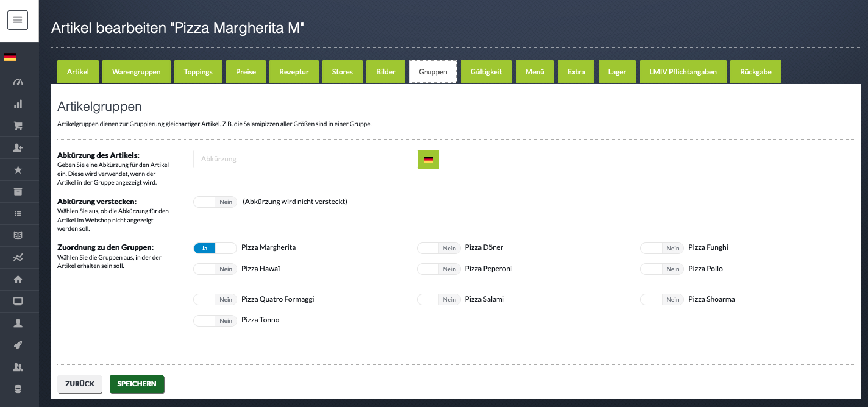Image resolution: width=868 pixels, height=407 pixels.
Task: Switch to the Toppings tab
Action: pyautogui.click(x=198, y=71)
